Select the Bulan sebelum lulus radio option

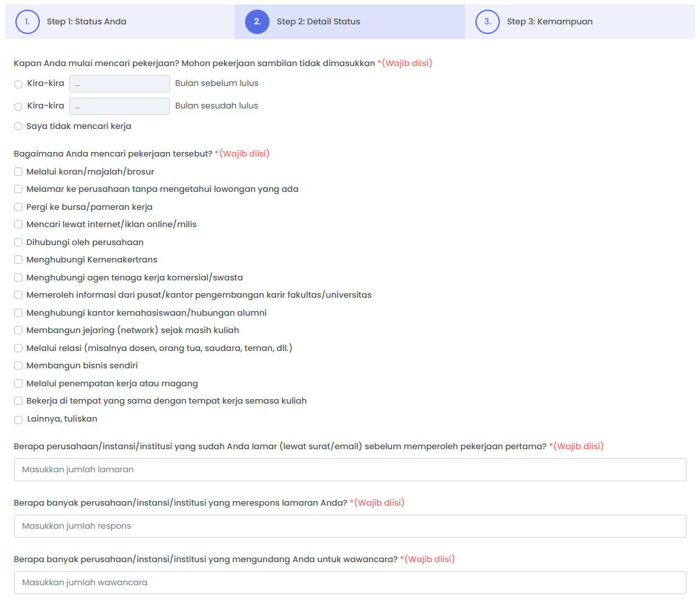click(x=18, y=84)
